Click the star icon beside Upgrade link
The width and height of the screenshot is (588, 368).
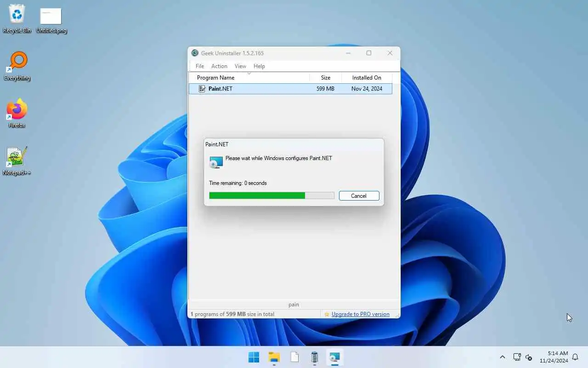click(327, 314)
